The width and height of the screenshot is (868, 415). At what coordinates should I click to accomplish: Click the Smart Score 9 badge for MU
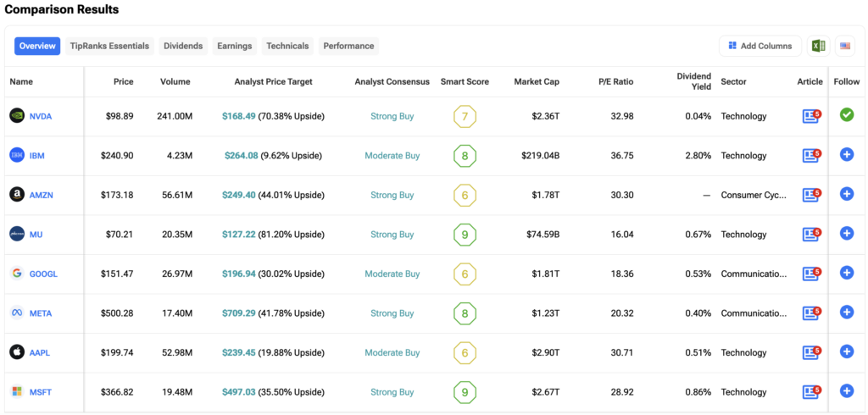click(x=465, y=235)
